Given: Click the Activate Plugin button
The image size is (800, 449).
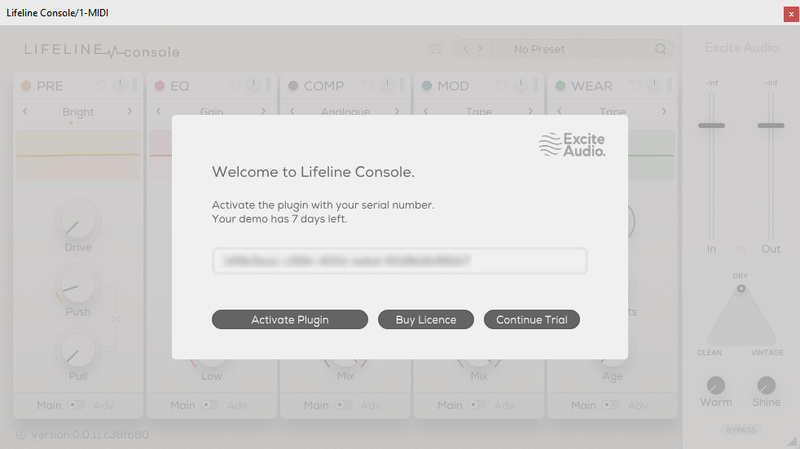Looking at the screenshot, I should 290,319.
